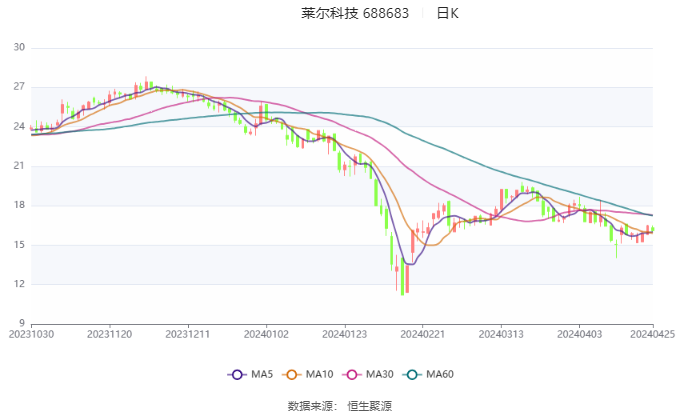Toggle the MA60 legend series
Image resolution: width=680 pixels, height=413 pixels.
point(428,374)
